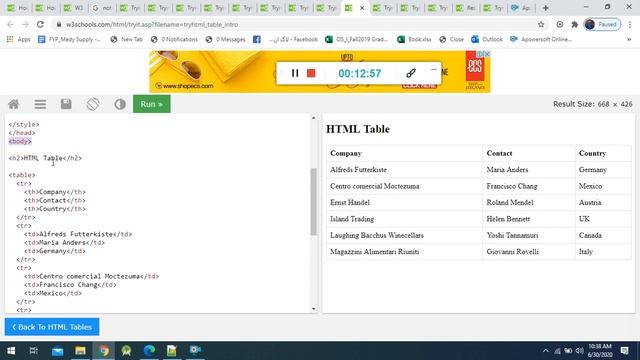The image size is (640, 360).
Task: Open the extensions puzzle icon
Action: tap(574, 24)
